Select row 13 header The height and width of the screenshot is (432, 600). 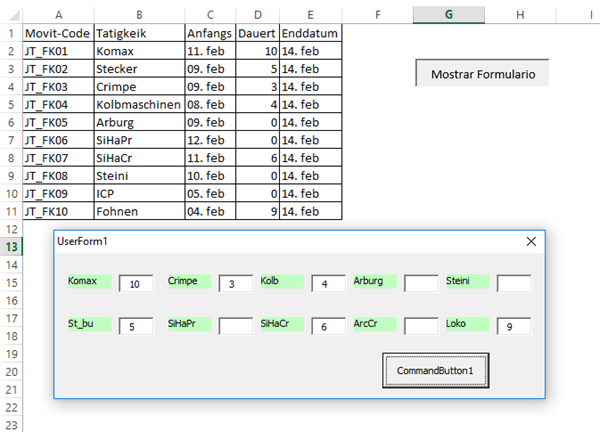[x=11, y=247]
